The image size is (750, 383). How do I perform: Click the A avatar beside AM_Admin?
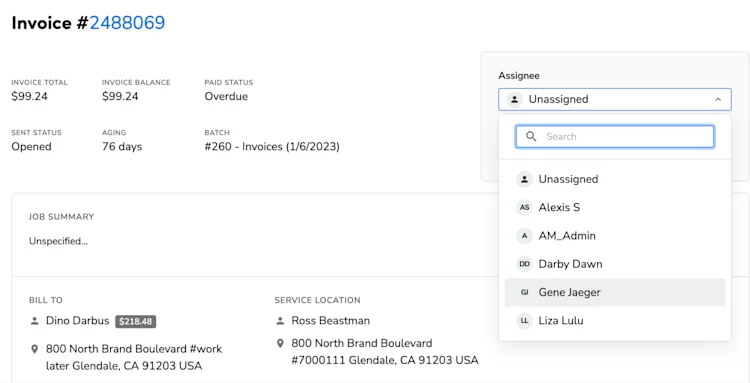524,236
